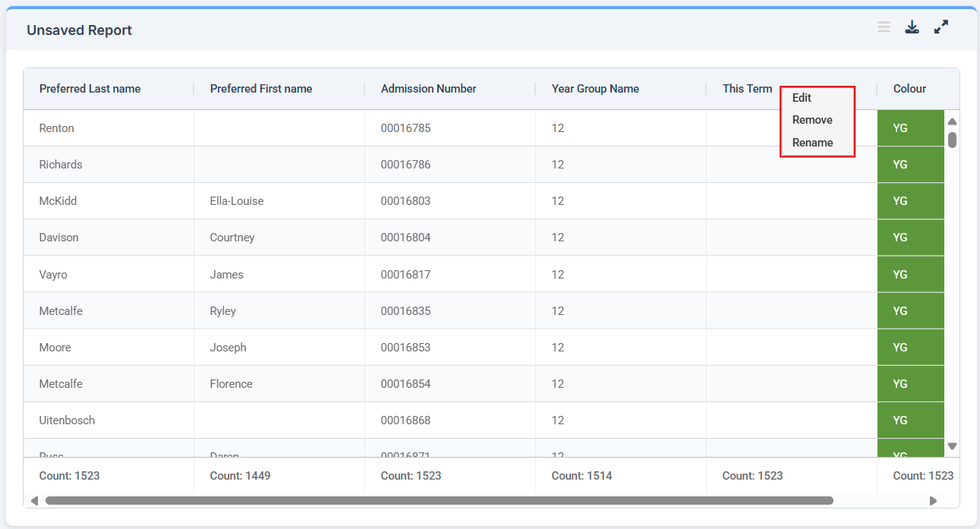Click the down arrow on the vertical scrollbar
This screenshot has height=529, width=980.
tap(952, 447)
